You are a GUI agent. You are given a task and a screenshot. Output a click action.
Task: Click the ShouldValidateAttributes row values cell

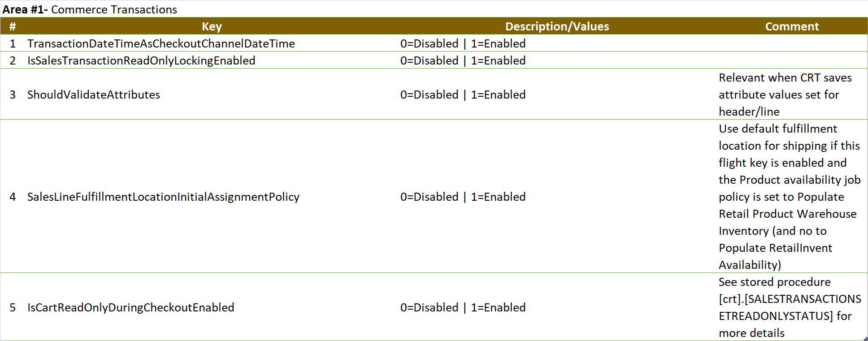[x=557, y=95]
